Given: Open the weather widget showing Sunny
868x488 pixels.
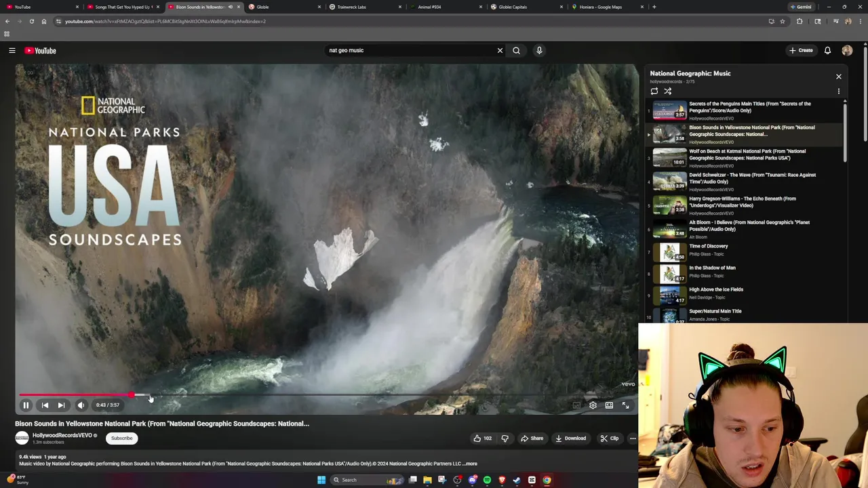Looking at the screenshot, I should (x=18, y=480).
